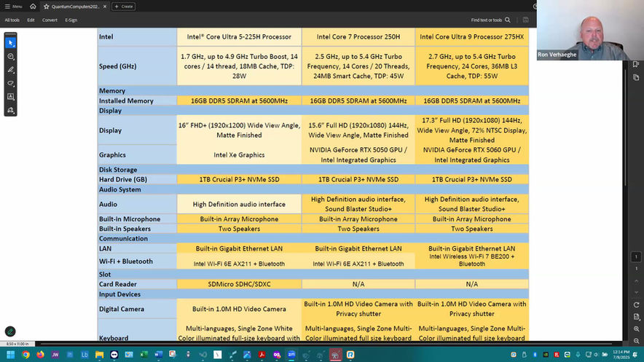Viewport: 644px width, 362px height.
Task: Open the Convert tab
Action: tap(50, 20)
